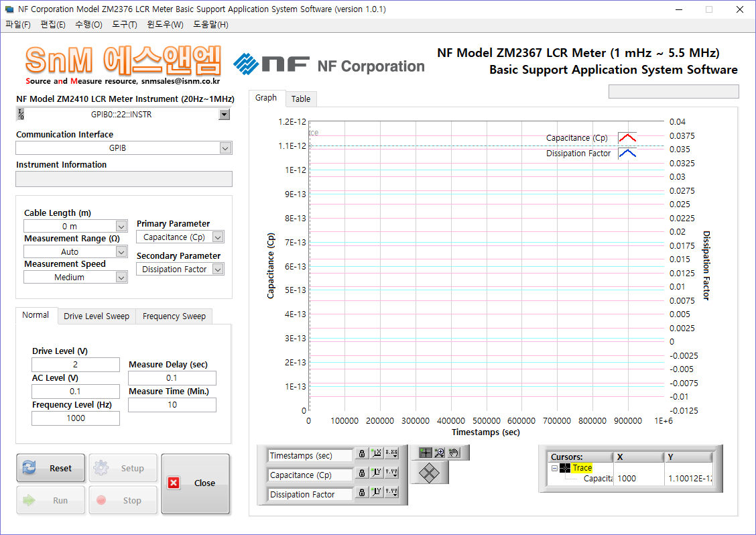Click the Timestamps (sec) scale name field
The width and height of the screenshot is (756, 535).
(x=310, y=456)
